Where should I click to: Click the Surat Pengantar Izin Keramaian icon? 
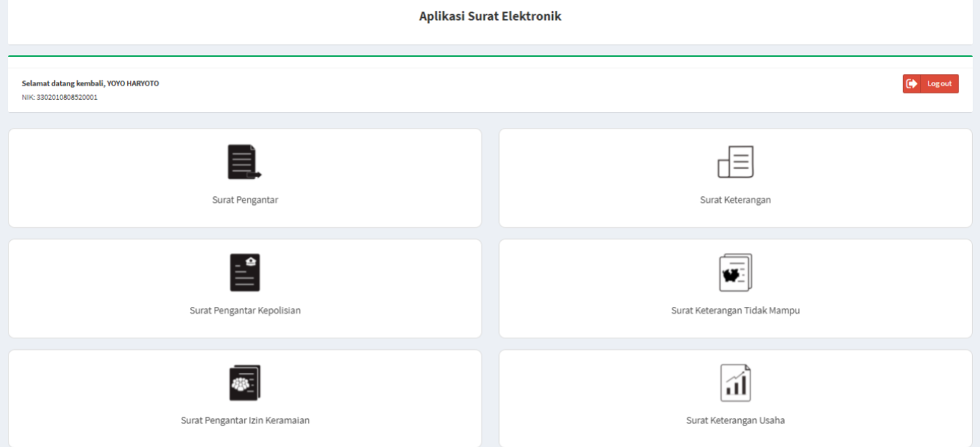pyautogui.click(x=244, y=382)
